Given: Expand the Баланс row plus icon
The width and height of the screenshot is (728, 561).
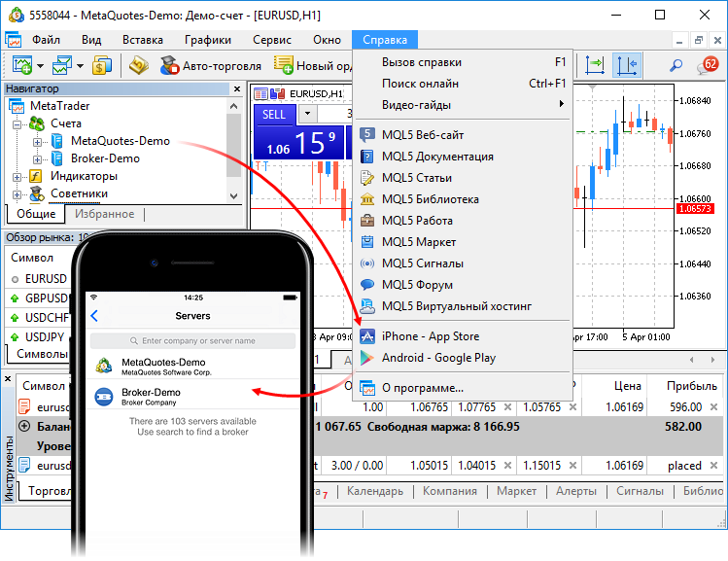Looking at the screenshot, I should coord(24,426).
